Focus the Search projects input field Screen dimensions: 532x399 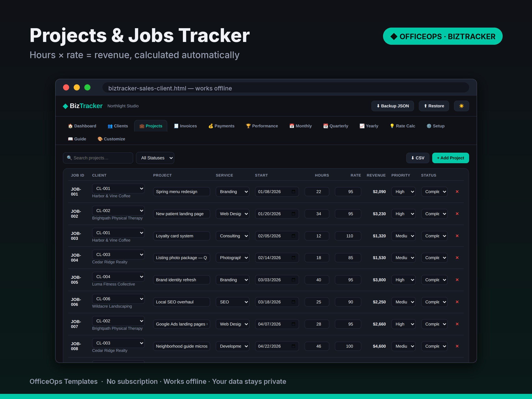click(98, 158)
